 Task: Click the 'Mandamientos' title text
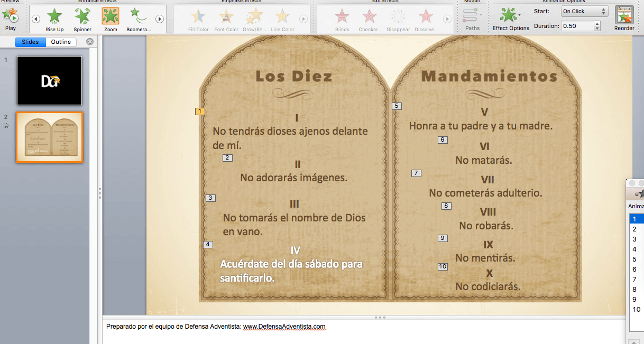pos(489,76)
